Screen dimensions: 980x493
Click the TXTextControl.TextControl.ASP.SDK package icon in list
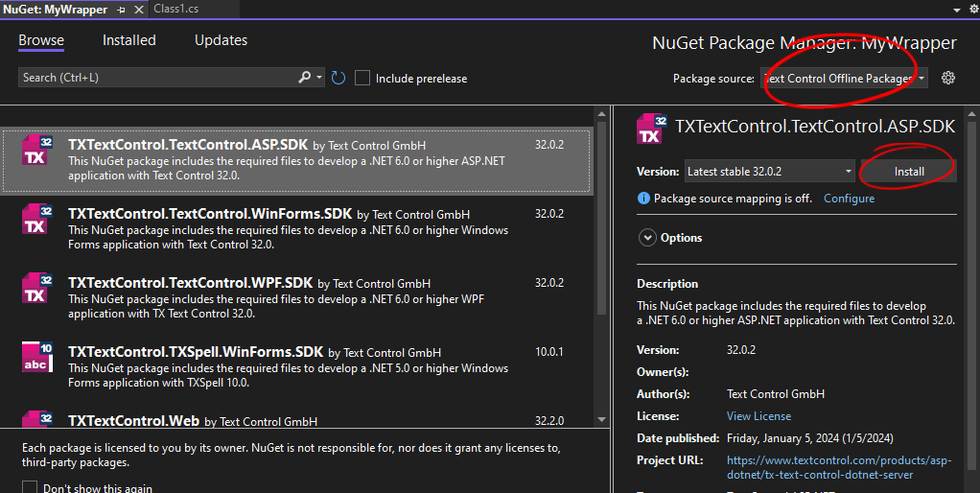coord(37,151)
